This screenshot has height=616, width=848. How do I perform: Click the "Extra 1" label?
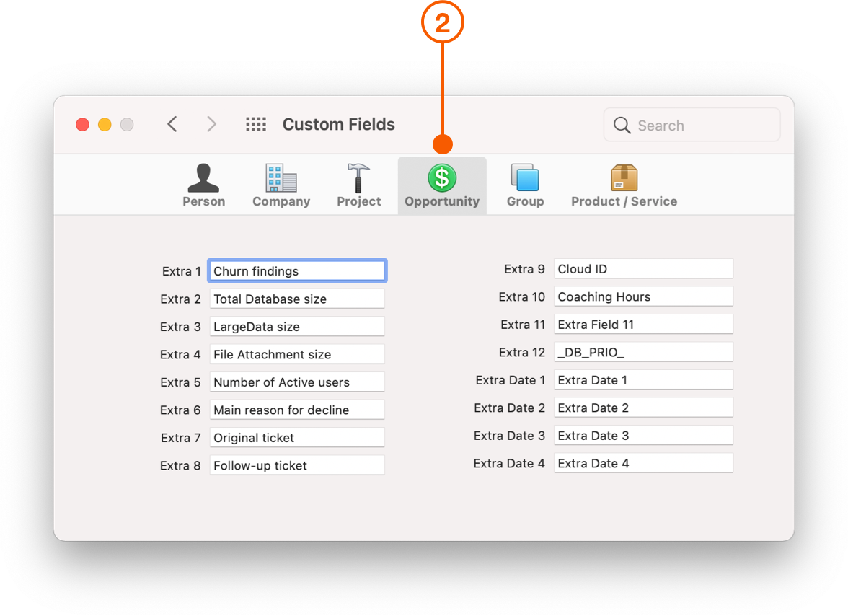click(181, 271)
